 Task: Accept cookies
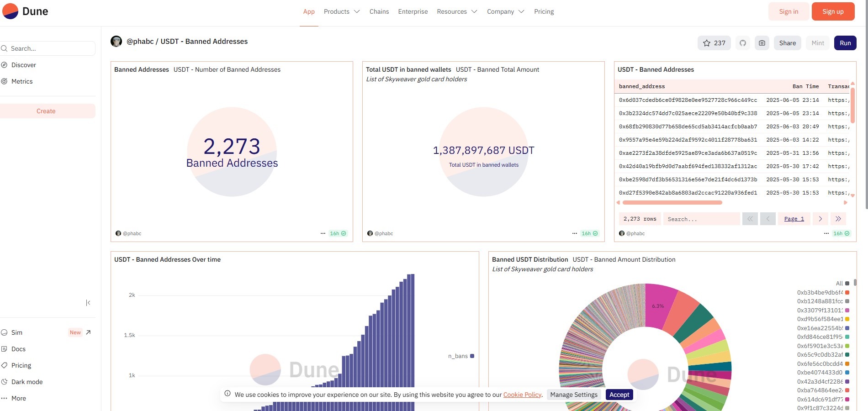[619, 395]
